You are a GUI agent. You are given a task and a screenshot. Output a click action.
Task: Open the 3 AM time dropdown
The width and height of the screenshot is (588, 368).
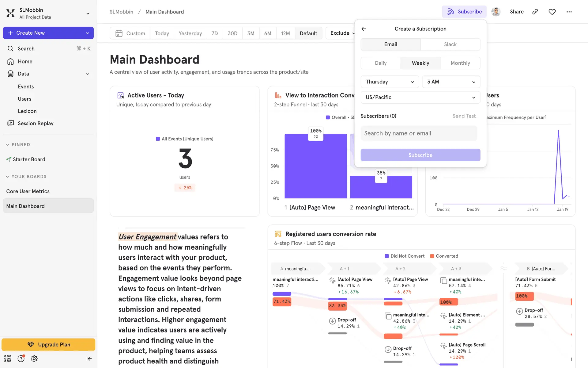pos(451,82)
